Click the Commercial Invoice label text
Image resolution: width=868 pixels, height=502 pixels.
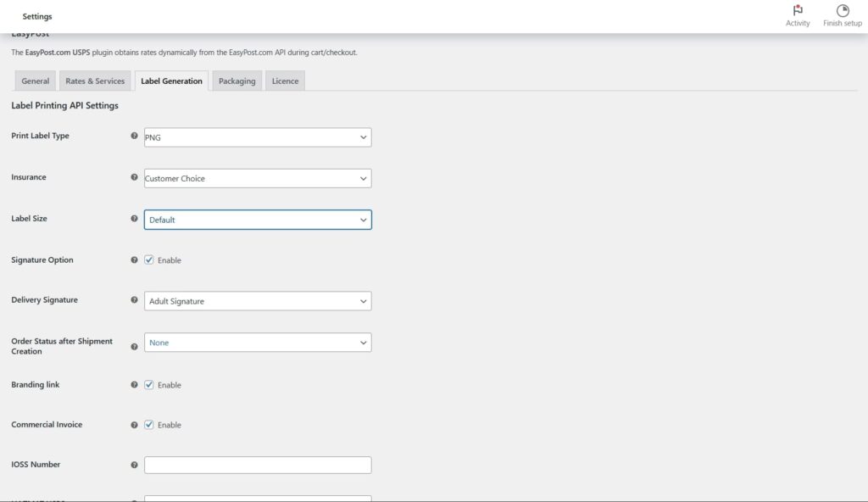click(x=47, y=425)
